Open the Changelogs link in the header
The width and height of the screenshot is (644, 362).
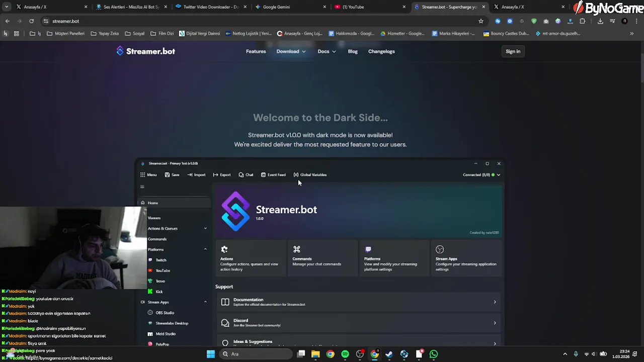[381, 51]
